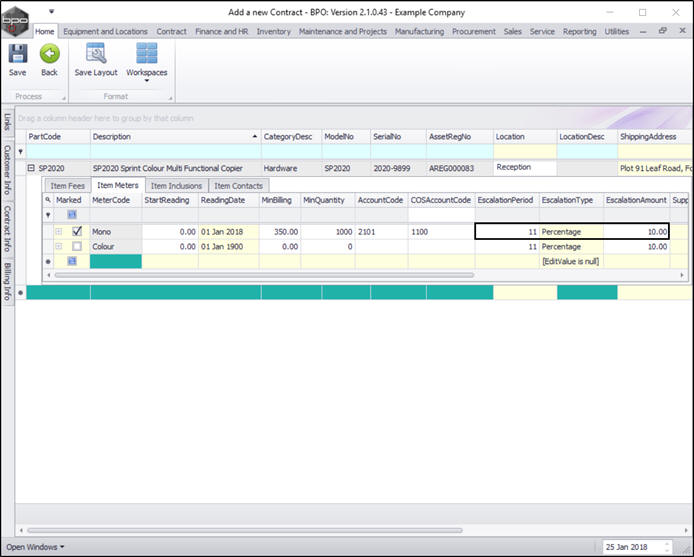Click the bottom main horizontal scrollbar
Viewport: 694px width, 557px height.
[245, 530]
